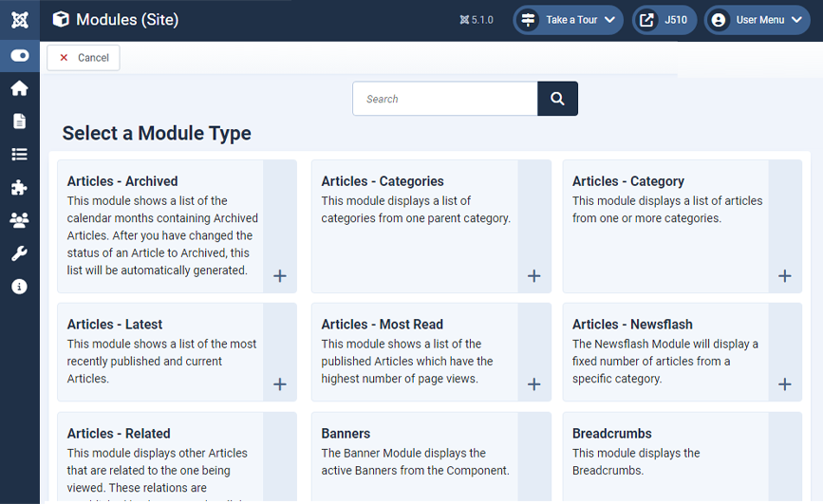Image resolution: width=823 pixels, height=504 pixels.
Task: Click 'This module displays the Breadcrumbs.' description
Action: [x=636, y=461]
